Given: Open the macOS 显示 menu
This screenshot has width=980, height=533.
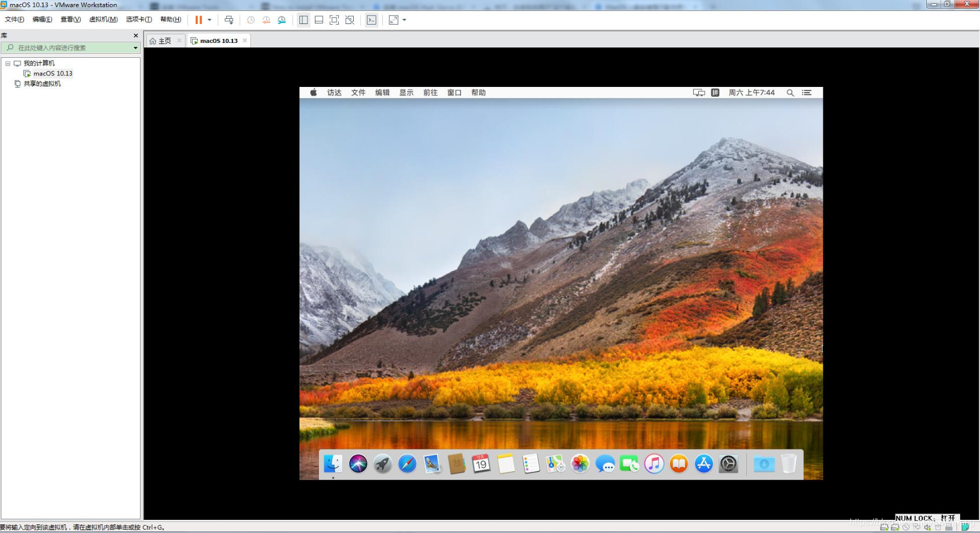Looking at the screenshot, I should point(406,93).
